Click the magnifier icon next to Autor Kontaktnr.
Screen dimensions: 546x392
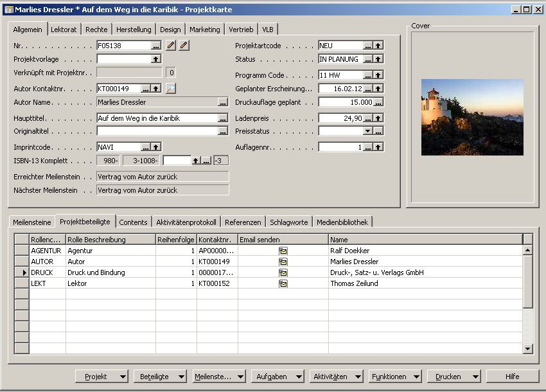click(x=171, y=89)
